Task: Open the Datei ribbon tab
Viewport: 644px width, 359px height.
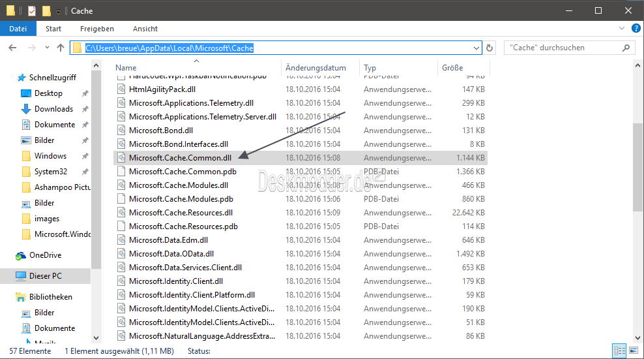Action: click(x=18, y=29)
